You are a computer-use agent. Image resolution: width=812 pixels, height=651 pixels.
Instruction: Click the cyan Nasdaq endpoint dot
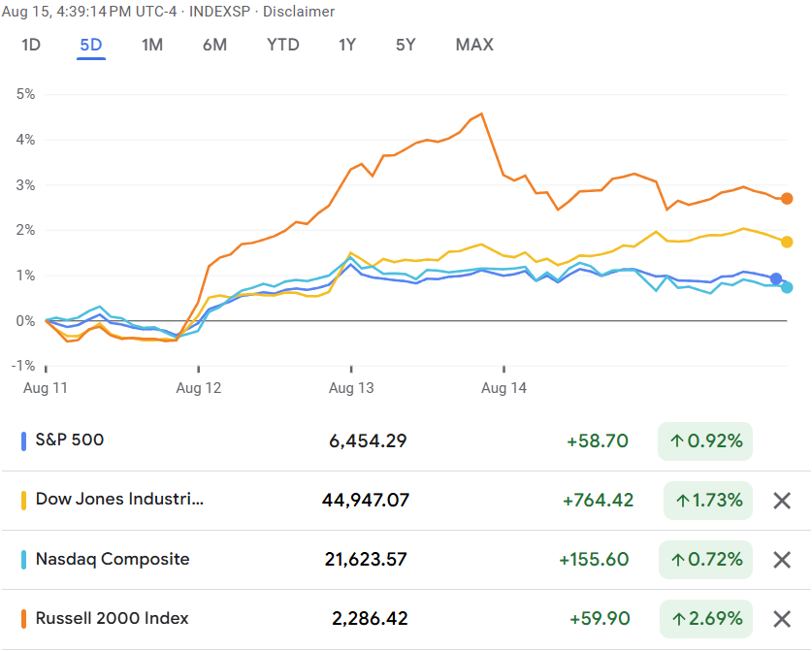coord(787,287)
